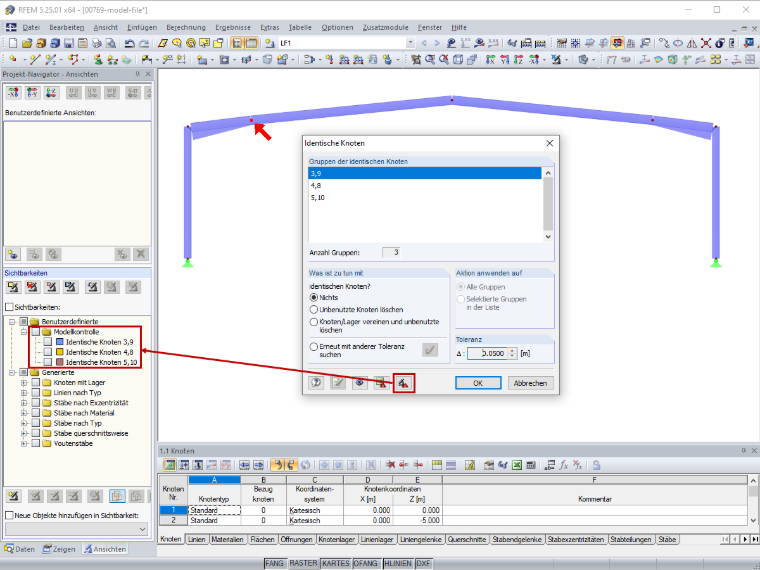This screenshot has height=570, width=760.
Task: Select Knoten/Lager vereinen radio option
Action: (314, 322)
